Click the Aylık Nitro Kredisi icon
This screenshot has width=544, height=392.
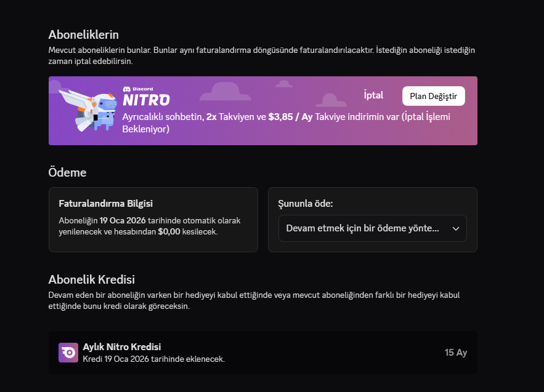point(68,353)
